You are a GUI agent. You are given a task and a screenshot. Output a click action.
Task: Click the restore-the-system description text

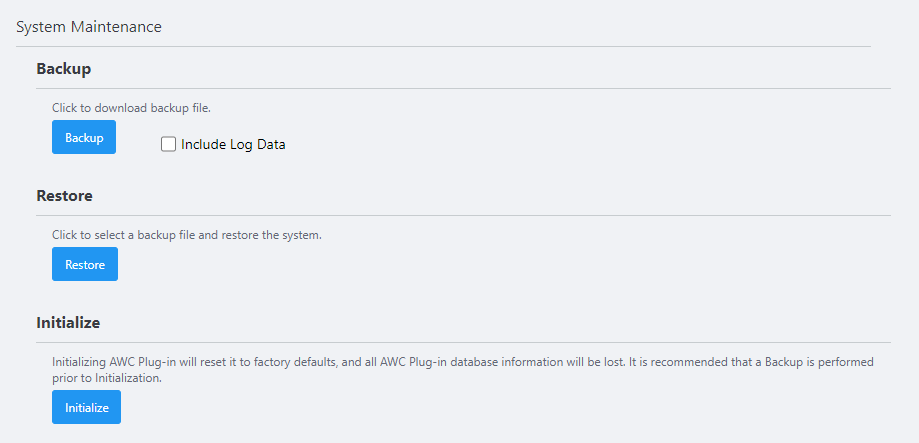[x=187, y=235]
